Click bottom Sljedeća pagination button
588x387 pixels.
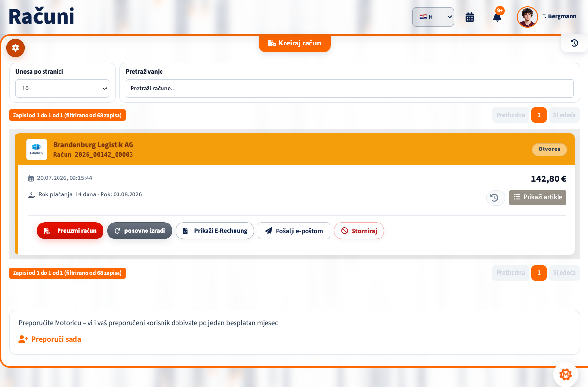coord(564,273)
